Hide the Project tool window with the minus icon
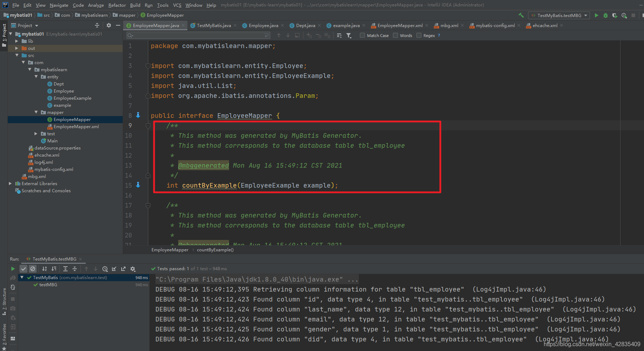Image resolution: width=644 pixels, height=351 pixels. [x=118, y=25]
